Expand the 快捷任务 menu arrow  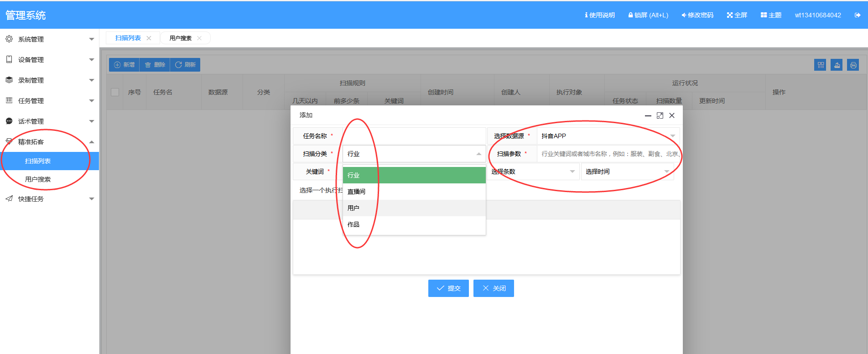tap(92, 199)
